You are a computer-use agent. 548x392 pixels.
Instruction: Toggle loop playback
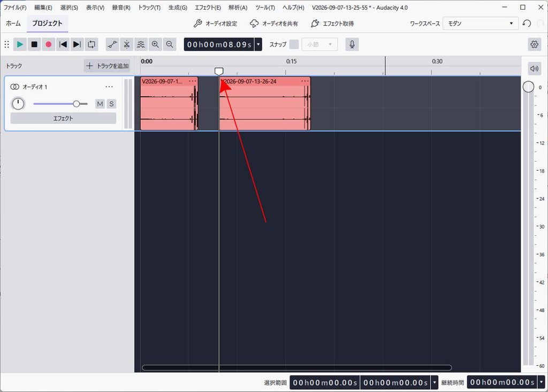click(x=91, y=44)
